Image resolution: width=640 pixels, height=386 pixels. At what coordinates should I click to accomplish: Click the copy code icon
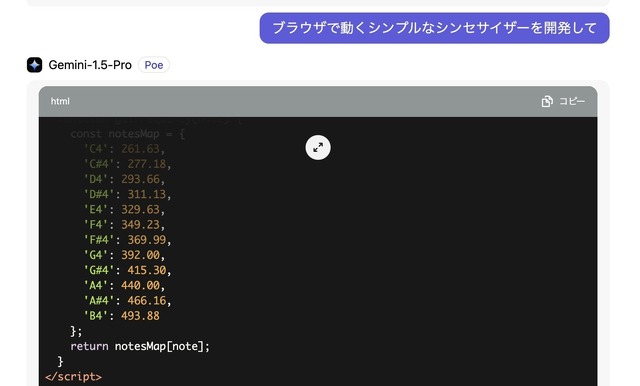(x=547, y=101)
